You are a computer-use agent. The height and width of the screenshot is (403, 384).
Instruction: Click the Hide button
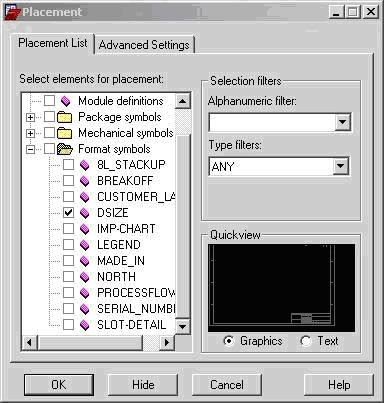click(x=143, y=385)
